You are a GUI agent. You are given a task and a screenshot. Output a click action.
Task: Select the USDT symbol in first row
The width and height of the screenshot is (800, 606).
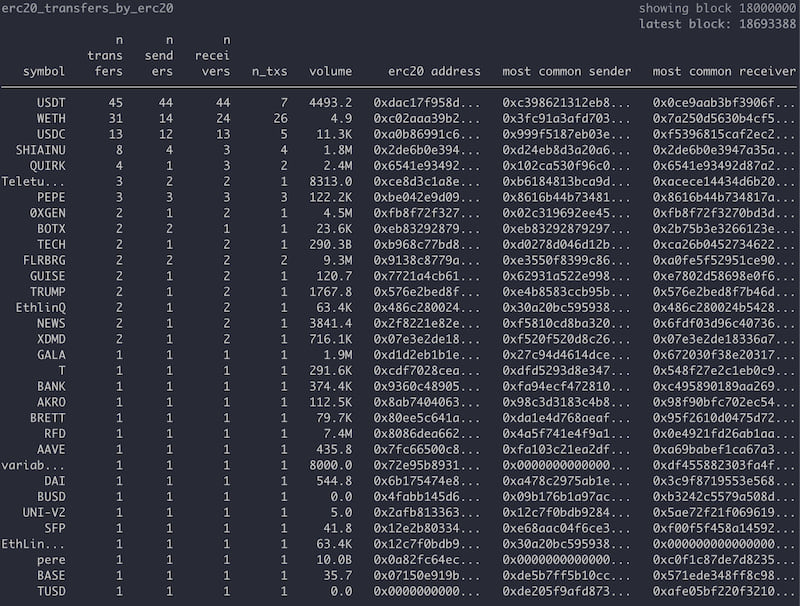(x=51, y=103)
